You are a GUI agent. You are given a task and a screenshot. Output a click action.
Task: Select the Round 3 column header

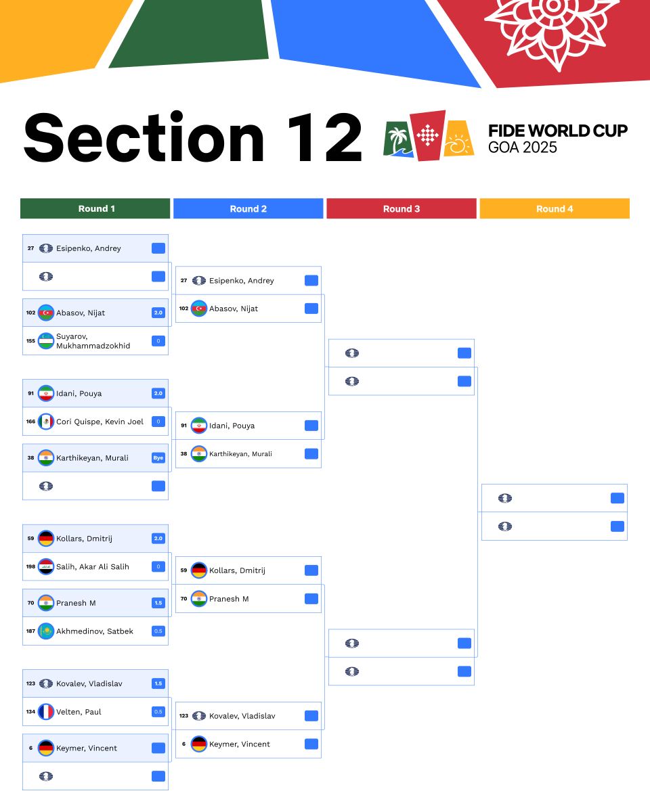tap(402, 208)
